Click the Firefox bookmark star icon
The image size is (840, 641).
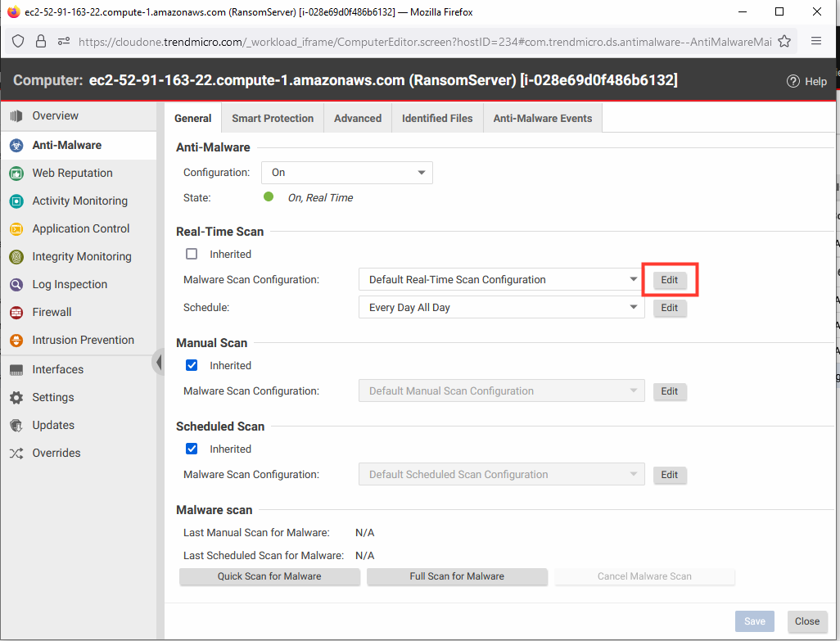(784, 41)
